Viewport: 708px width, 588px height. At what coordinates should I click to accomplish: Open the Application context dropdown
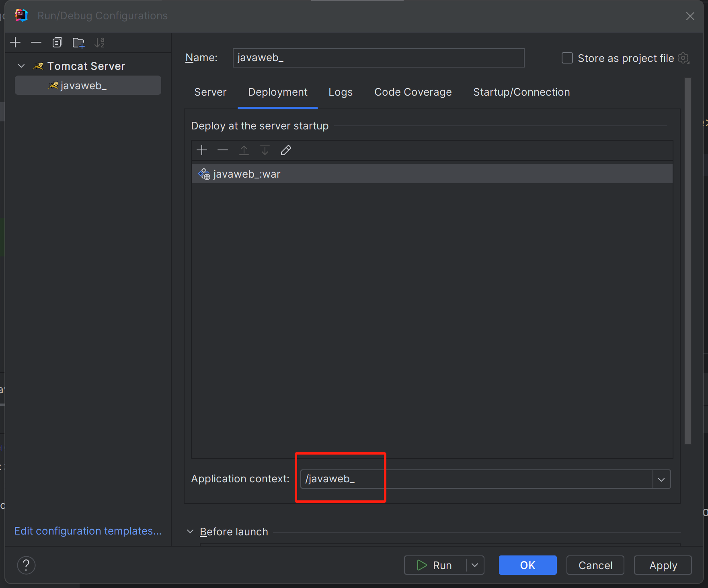[x=661, y=479]
